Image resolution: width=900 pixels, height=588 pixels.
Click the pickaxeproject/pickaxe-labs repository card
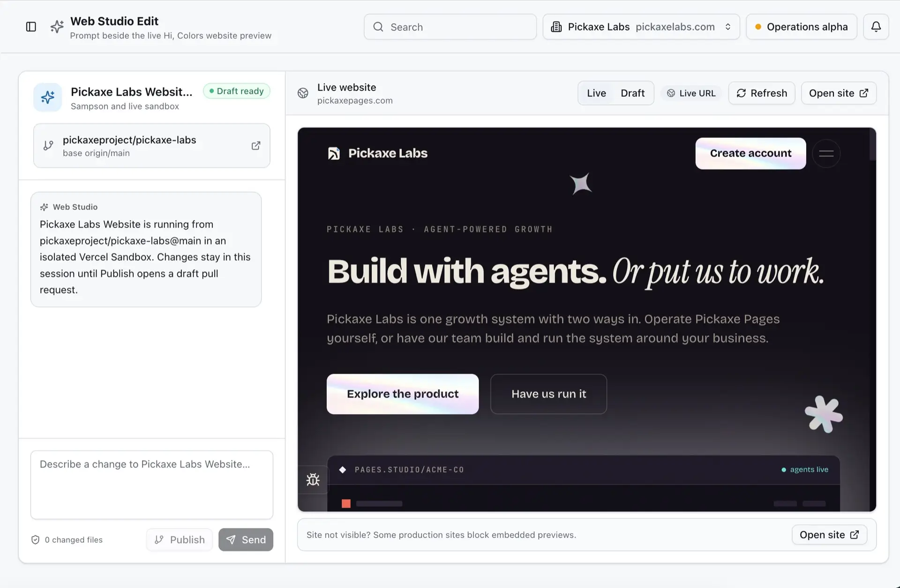[152, 146]
